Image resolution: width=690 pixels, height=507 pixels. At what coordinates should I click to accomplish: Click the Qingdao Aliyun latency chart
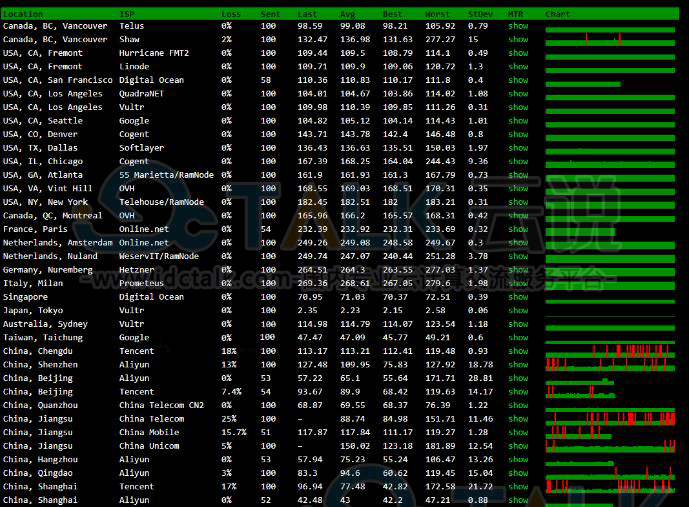610,474
